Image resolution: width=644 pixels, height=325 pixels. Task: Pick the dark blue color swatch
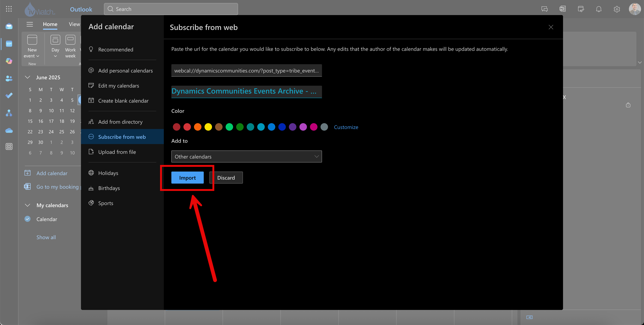(x=282, y=127)
